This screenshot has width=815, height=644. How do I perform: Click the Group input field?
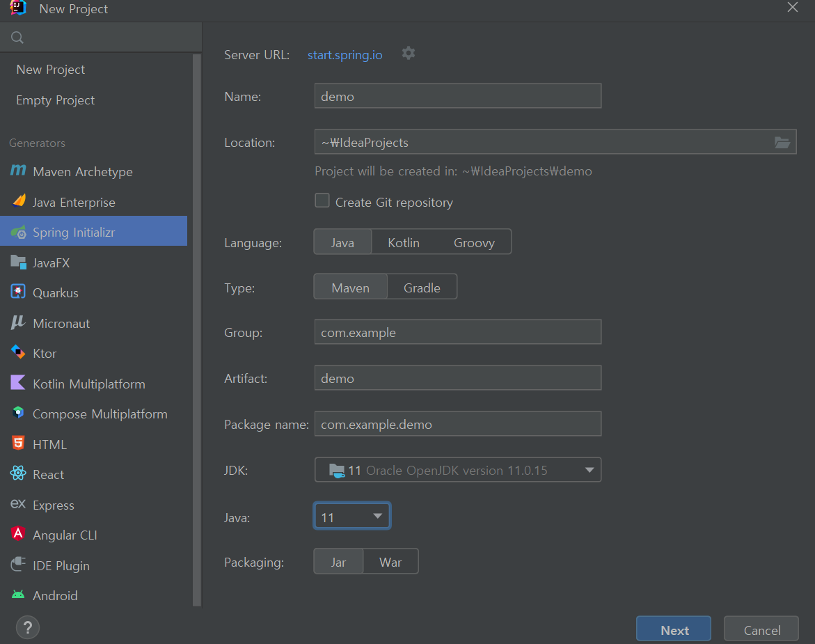pyautogui.click(x=458, y=332)
